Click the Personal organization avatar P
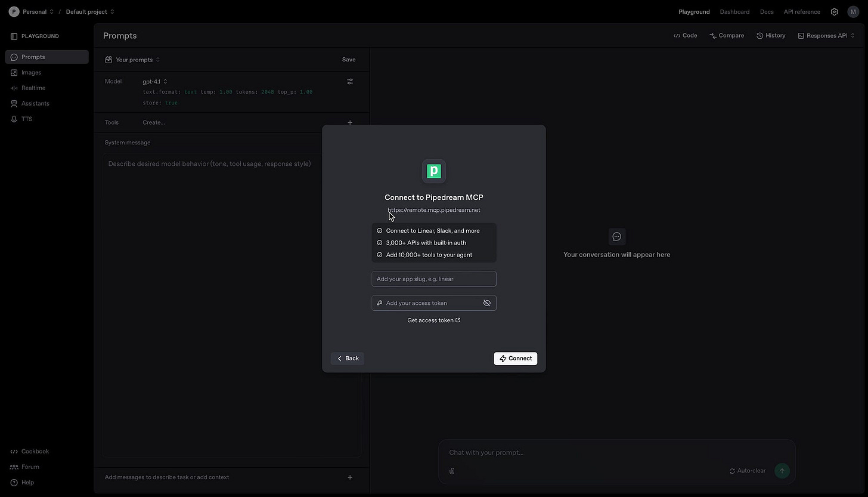Screen dimensions: 868x497 (14, 11)
